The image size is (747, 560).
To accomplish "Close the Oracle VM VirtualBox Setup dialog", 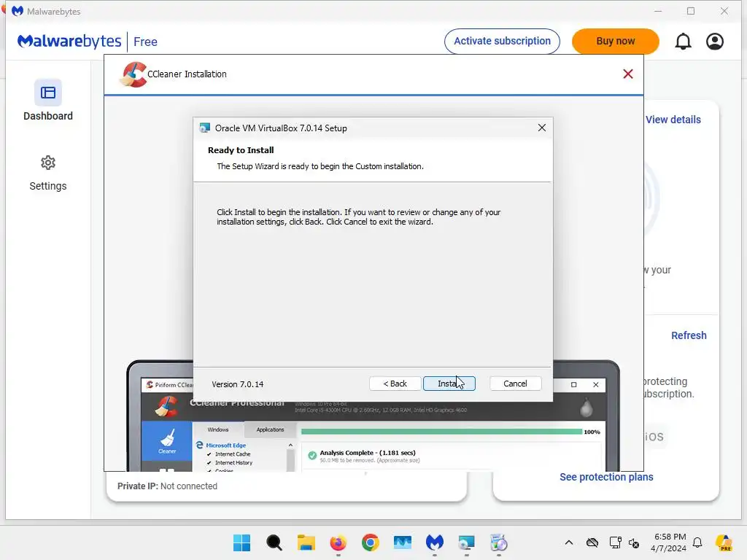I will [x=542, y=128].
